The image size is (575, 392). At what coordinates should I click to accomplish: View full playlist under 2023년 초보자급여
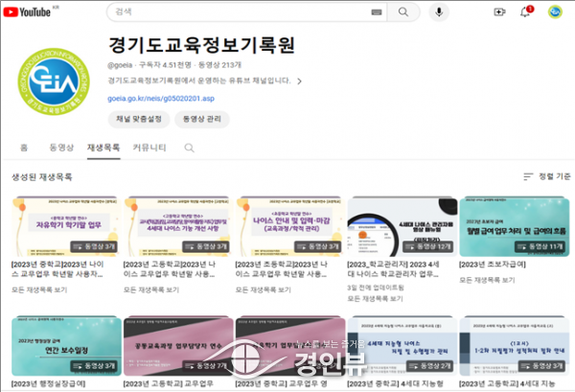487,280
